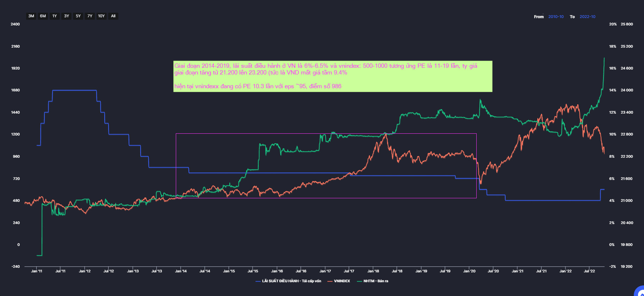This screenshot has height=296, width=644.
Task: Click the green annotation text box
Action: [x=333, y=76]
